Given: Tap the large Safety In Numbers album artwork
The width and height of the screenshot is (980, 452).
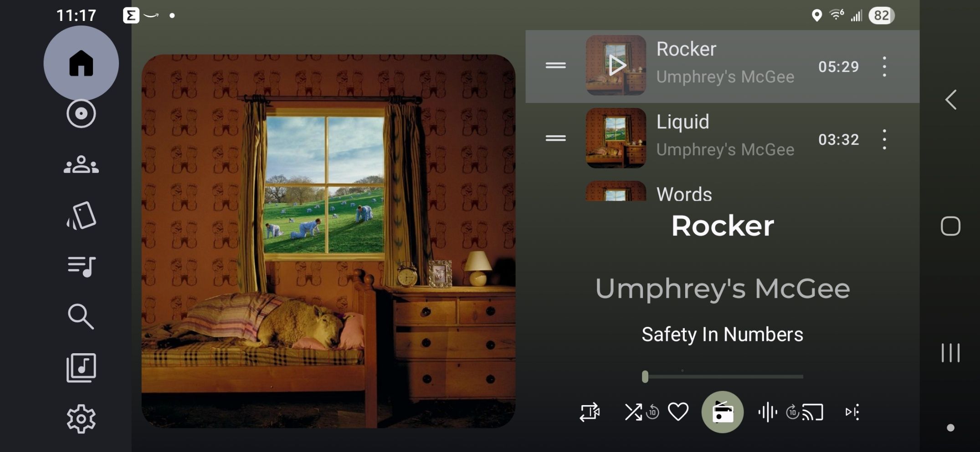Looking at the screenshot, I should point(328,241).
